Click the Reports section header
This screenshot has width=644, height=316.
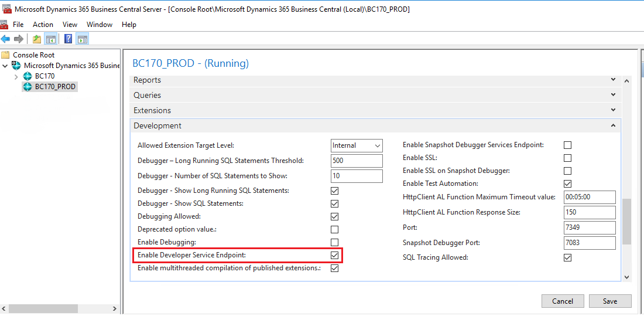pos(375,80)
